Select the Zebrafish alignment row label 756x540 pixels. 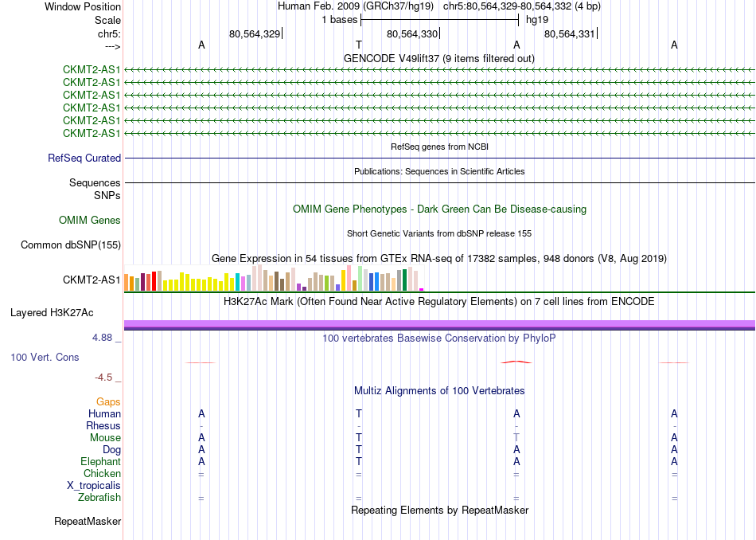[x=99, y=498]
